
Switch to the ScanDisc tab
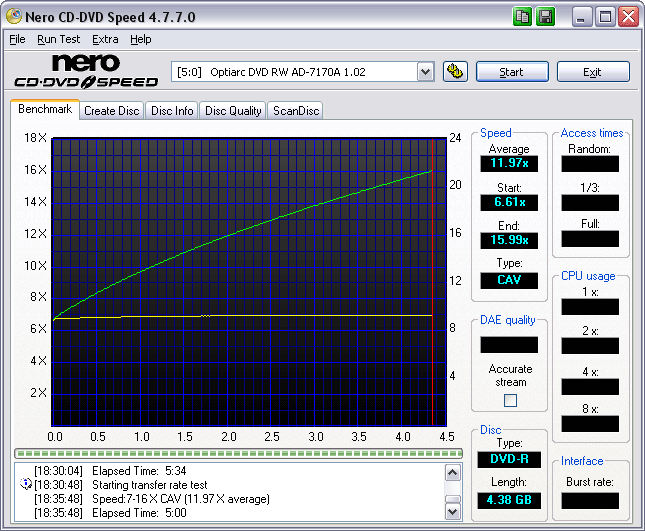296,111
